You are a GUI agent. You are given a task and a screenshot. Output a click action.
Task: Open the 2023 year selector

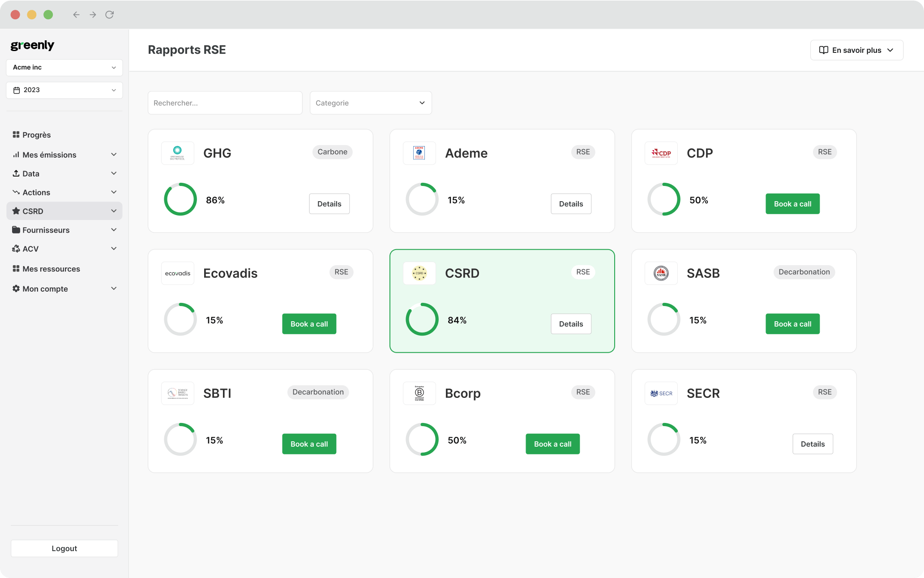pyautogui.click(x=64, y=90)
